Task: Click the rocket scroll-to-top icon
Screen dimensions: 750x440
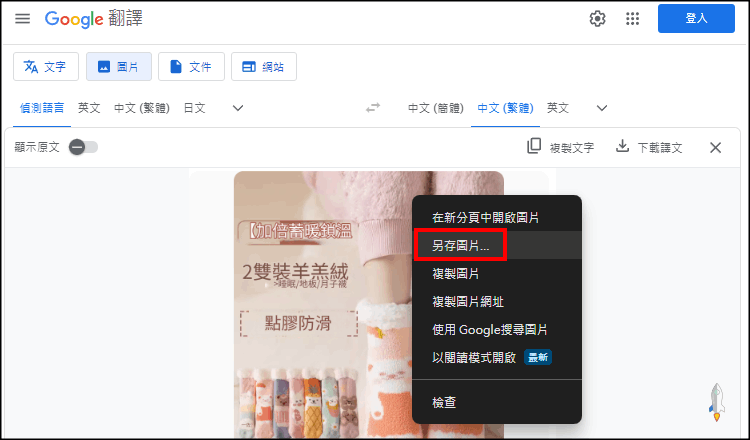Action: (x=717, y=402)
